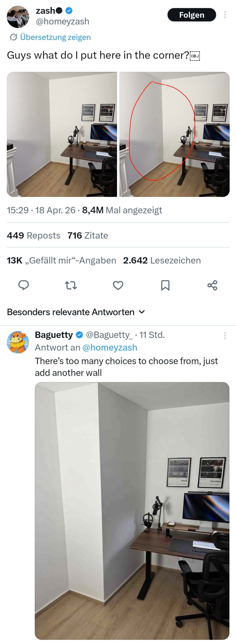The image size is (236, 644).
Task: Like the tweet with the heart icon
Action: 118,285
